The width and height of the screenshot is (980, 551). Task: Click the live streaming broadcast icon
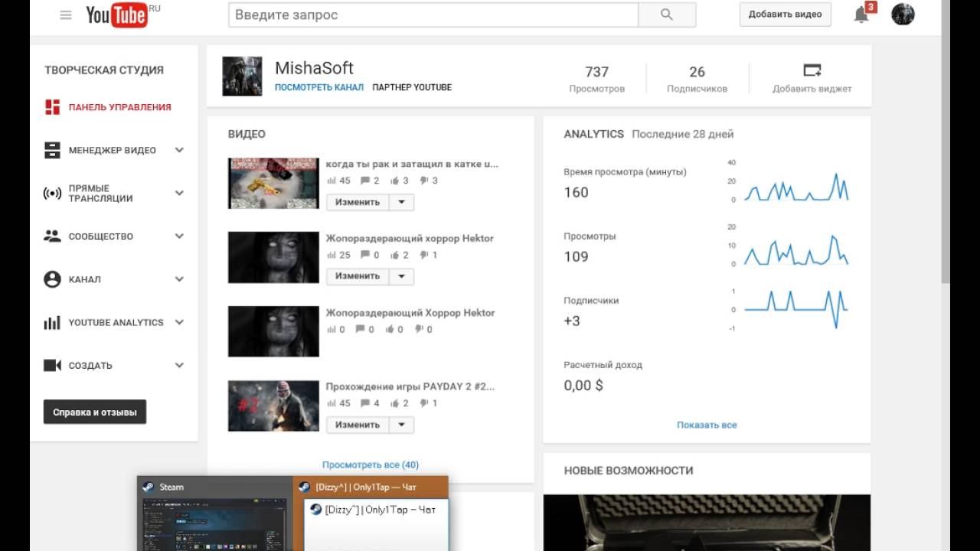pyautogui.click(x=52, y=194)
